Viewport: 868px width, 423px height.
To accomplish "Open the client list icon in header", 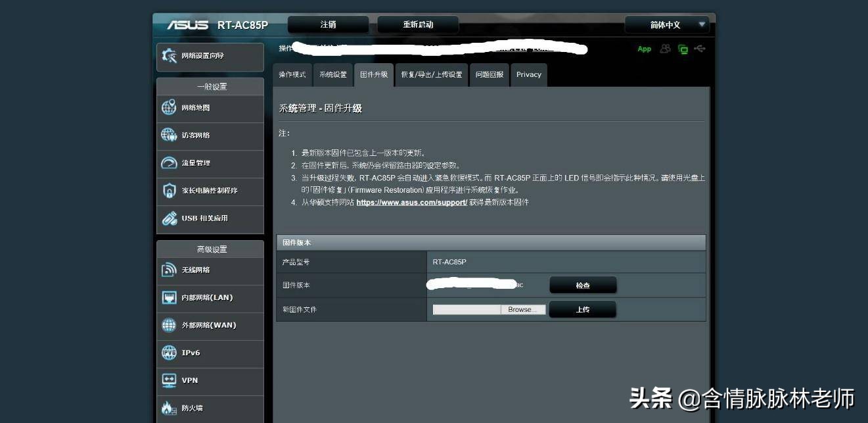I will coord(666,49).
